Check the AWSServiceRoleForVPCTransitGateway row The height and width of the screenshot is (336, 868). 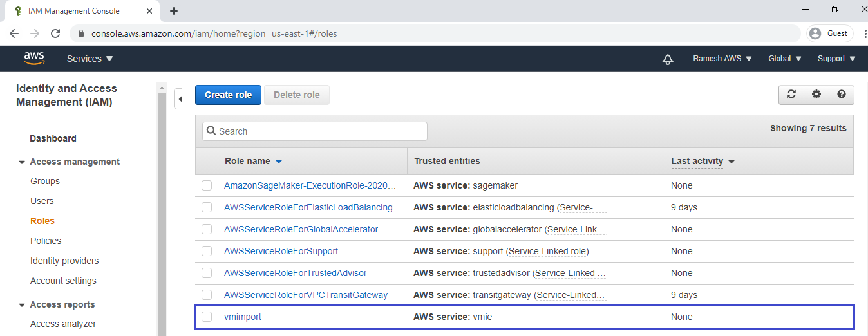207,295
